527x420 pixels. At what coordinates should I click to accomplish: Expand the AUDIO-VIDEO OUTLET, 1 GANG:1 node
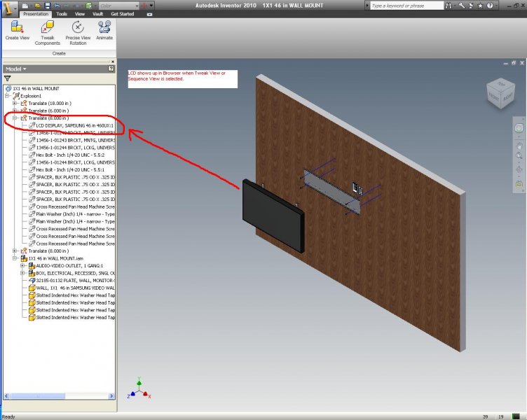[23, 265]
